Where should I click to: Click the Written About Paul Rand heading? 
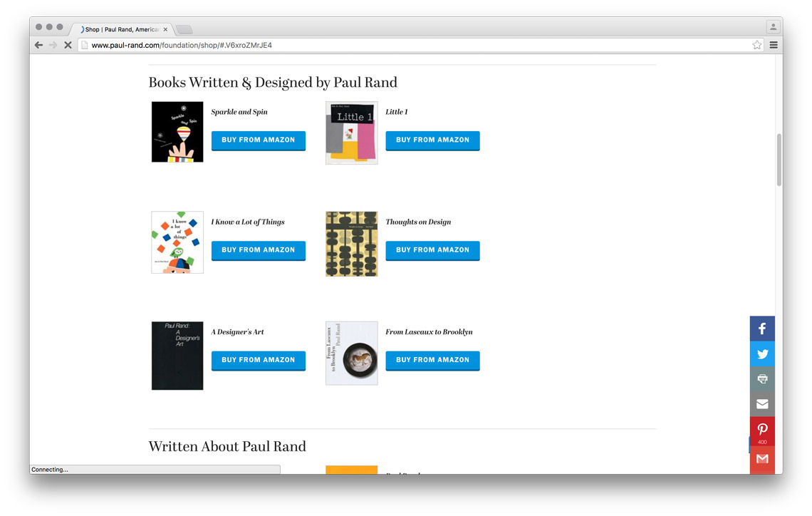coord(227,447)
